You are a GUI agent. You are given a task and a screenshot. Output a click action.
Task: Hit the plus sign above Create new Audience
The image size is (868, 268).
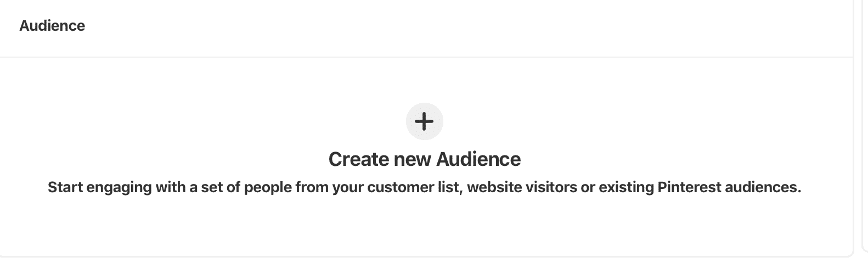click(424, 121)
